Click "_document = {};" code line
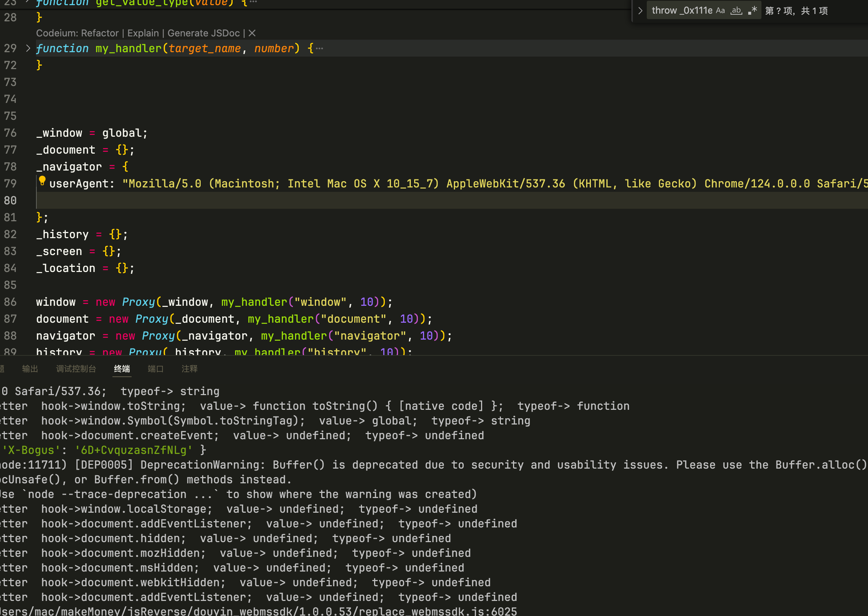This screenshot has width=868, height=616. (85, 150)
